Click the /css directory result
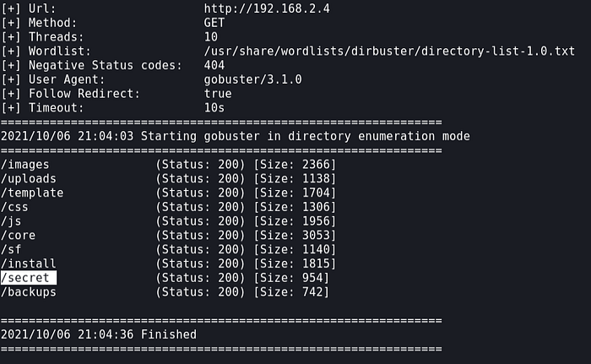This screenshot has width=591, height=364. 15,207
